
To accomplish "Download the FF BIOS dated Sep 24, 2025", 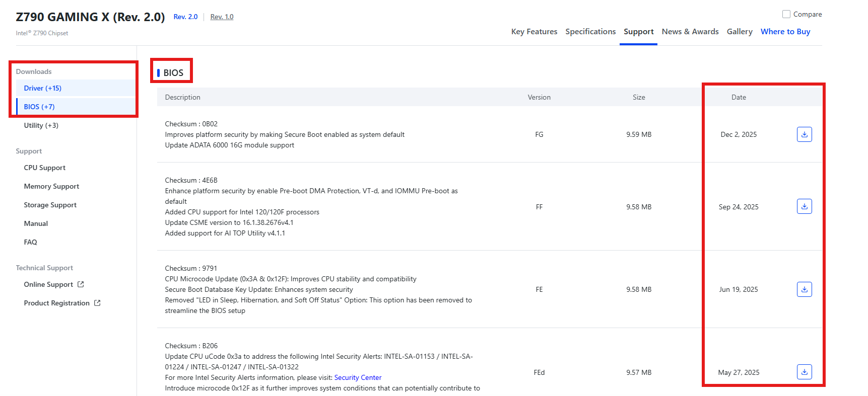I will pos(804,206).
